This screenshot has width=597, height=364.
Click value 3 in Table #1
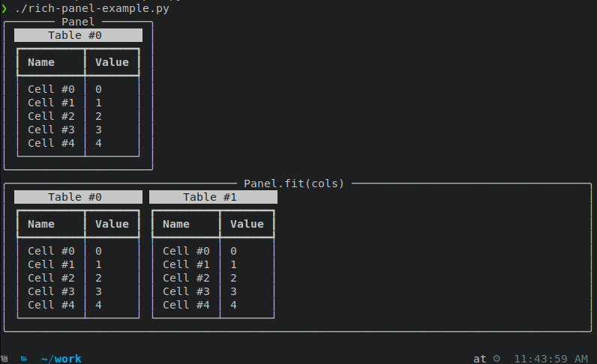click(234, 291)
